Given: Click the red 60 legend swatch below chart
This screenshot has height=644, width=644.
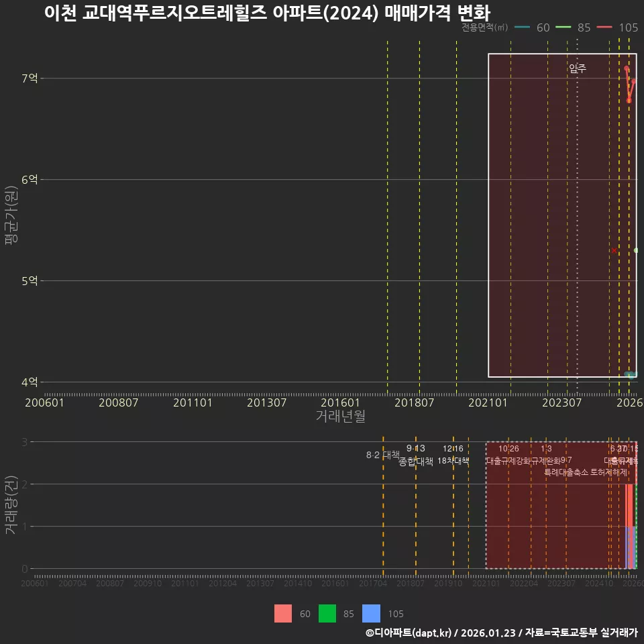Looking at the screenshot, I should 283,613.
